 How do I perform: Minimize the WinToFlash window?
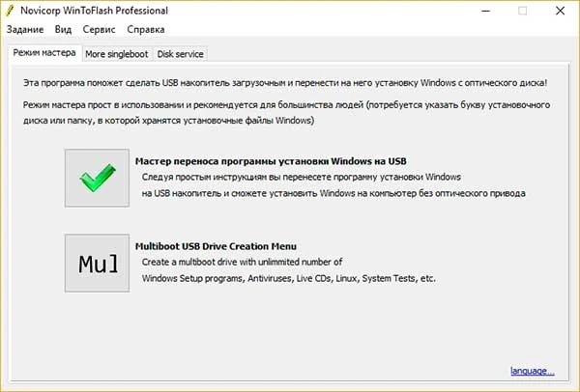point(485,11)
